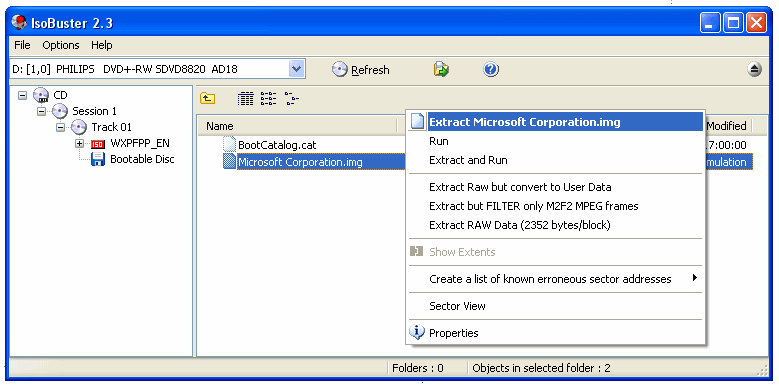Screen dimensions: 779x387
Task: Open the Options menu
Action: pos(61,45)
